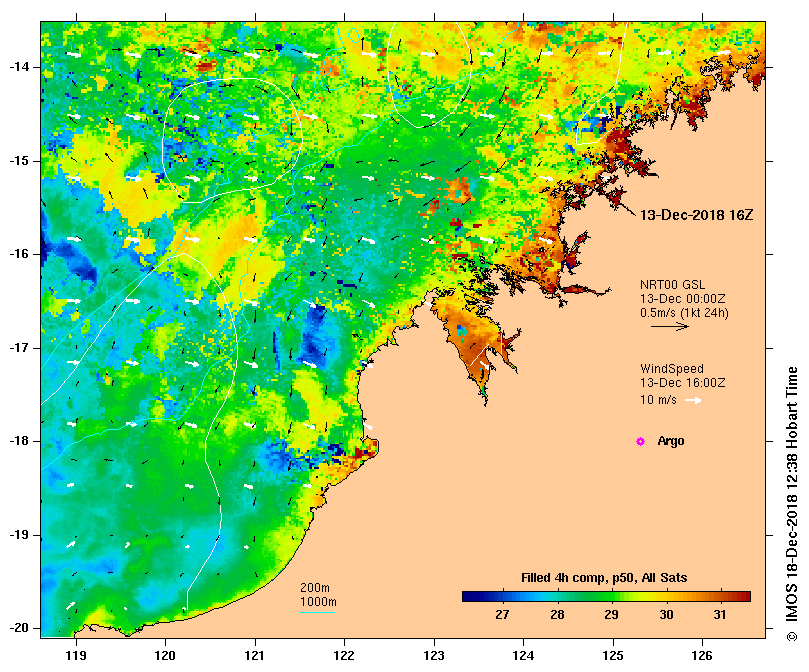Click longitude label 123 on the bottom axis
Viewport: 809px width, 672px height.
tap(434, 656)
